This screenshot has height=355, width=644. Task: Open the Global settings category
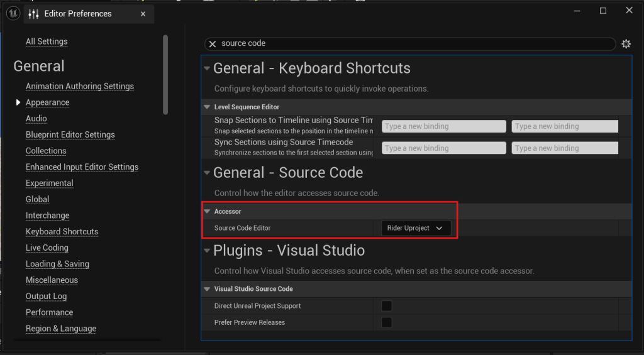tap(37, 199)
